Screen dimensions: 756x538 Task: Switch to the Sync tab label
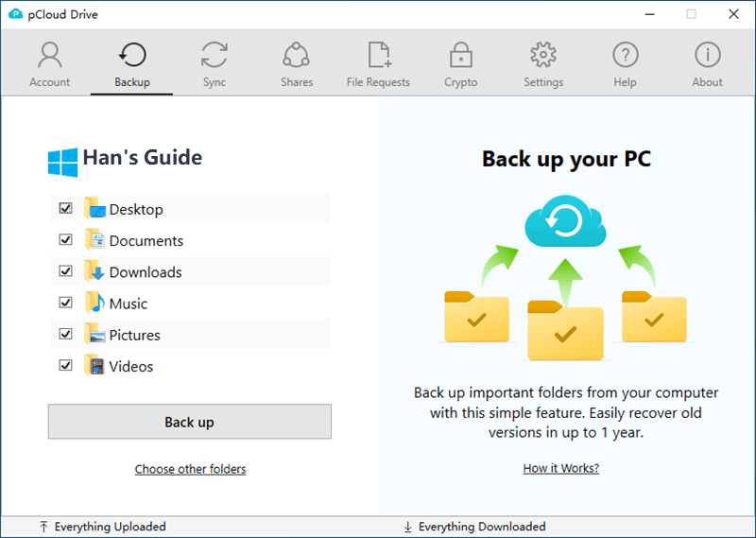tap(215, 82)
